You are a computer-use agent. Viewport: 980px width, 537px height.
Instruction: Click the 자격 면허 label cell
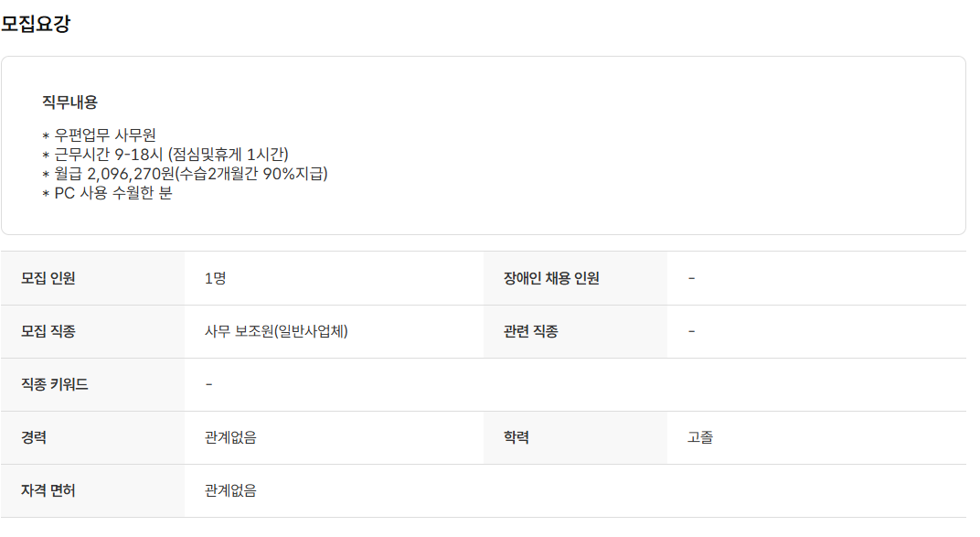click(48, 490)
